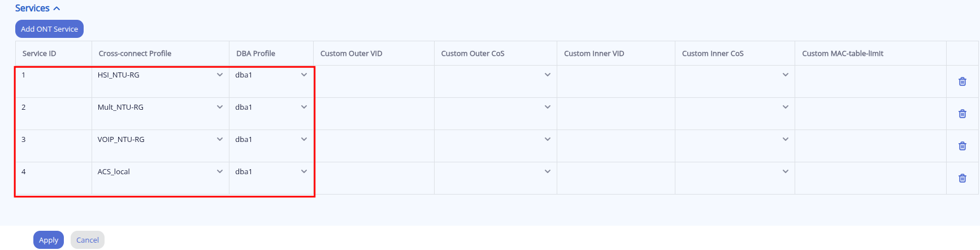980x250 pixels.
Task: Open DBA Profile dropdown for service 1
Action: 271,75
